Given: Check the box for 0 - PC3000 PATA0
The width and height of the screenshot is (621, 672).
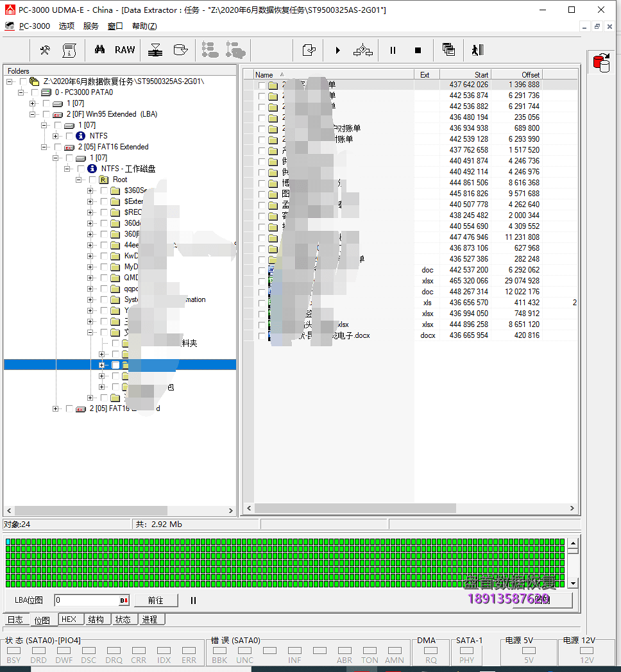Looking at the screenshot, I should point(35,92).
